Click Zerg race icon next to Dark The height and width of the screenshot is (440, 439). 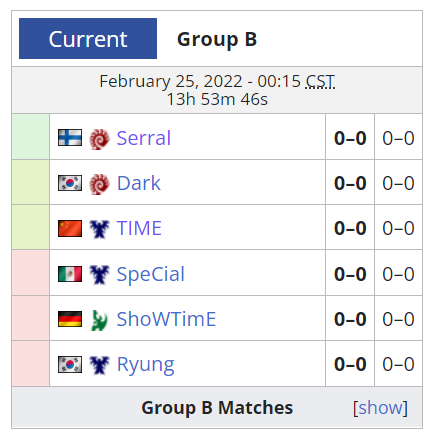(99, 184)
